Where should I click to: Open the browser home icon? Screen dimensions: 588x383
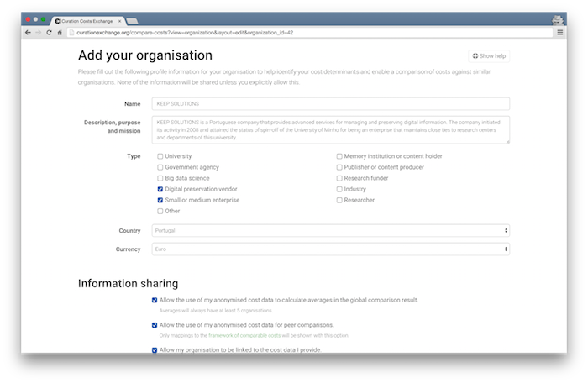pyautogui.click(x=60, y=33)
